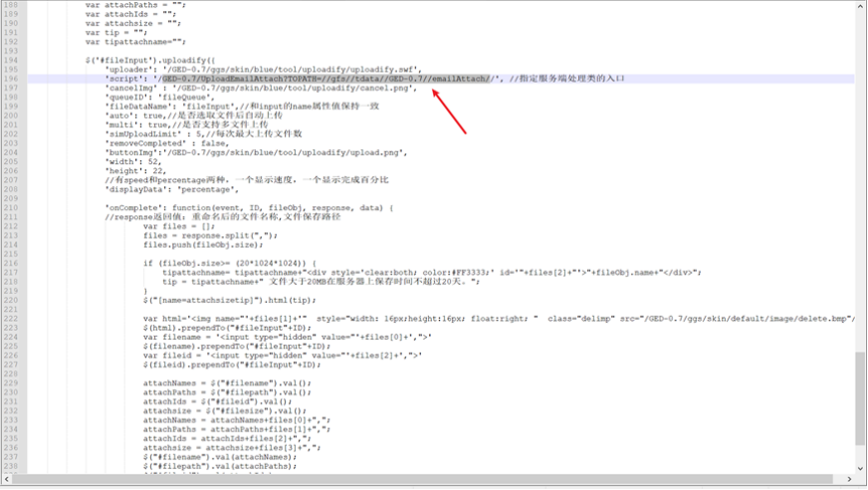
Task: Click the 'removeCompleted' : false line
Action: click(x=167, y=143)
